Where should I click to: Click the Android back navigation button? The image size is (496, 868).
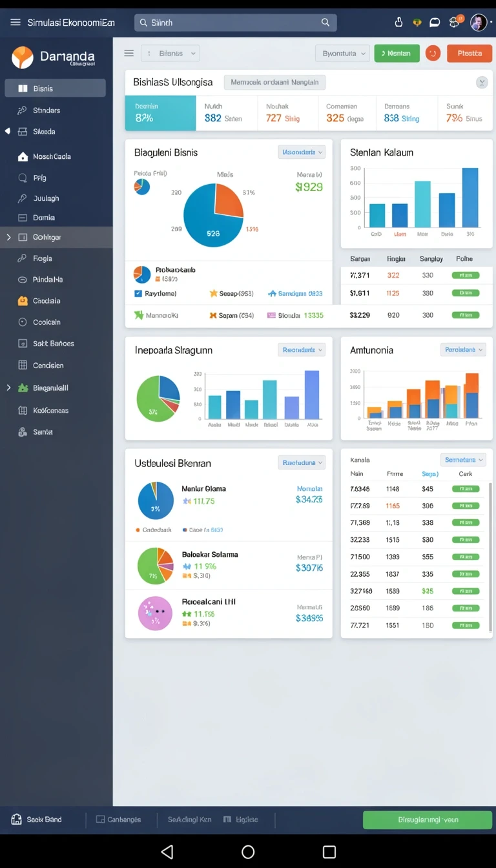click(x=167, y=851)
